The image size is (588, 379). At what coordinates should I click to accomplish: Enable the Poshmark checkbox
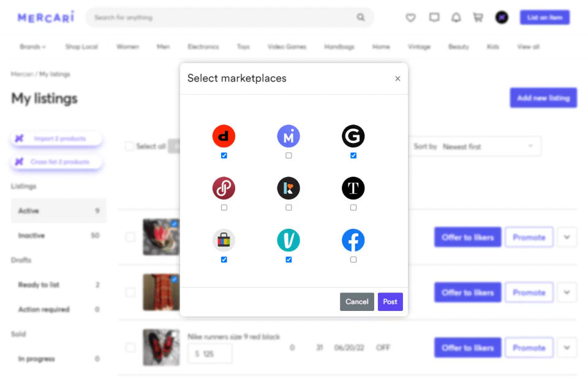(x=224, y=208)
